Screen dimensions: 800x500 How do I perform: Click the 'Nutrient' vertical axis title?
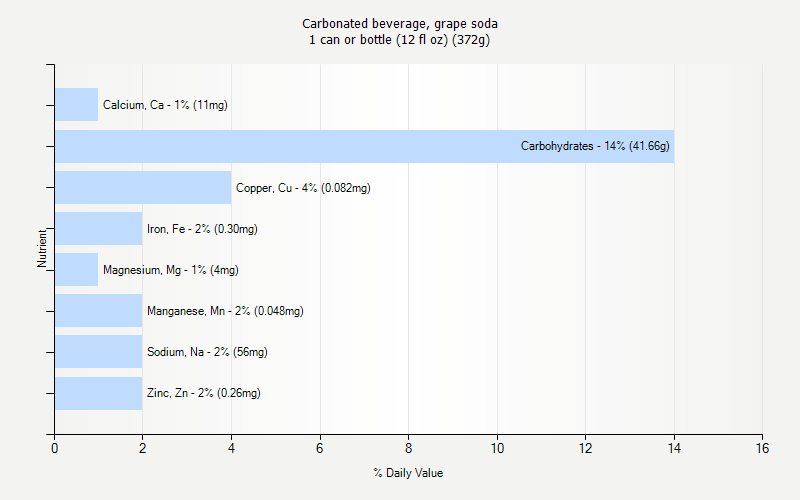click(x=42, y=248)
